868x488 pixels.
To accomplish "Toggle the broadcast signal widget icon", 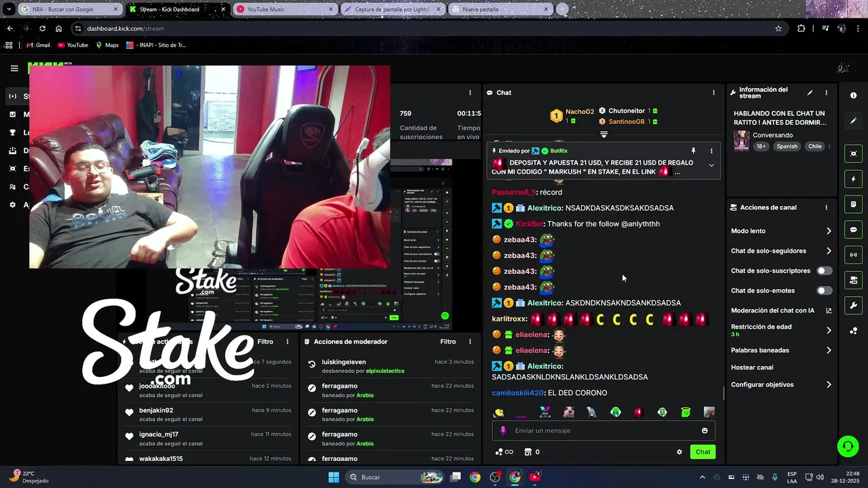I will [x=853, y=255].
